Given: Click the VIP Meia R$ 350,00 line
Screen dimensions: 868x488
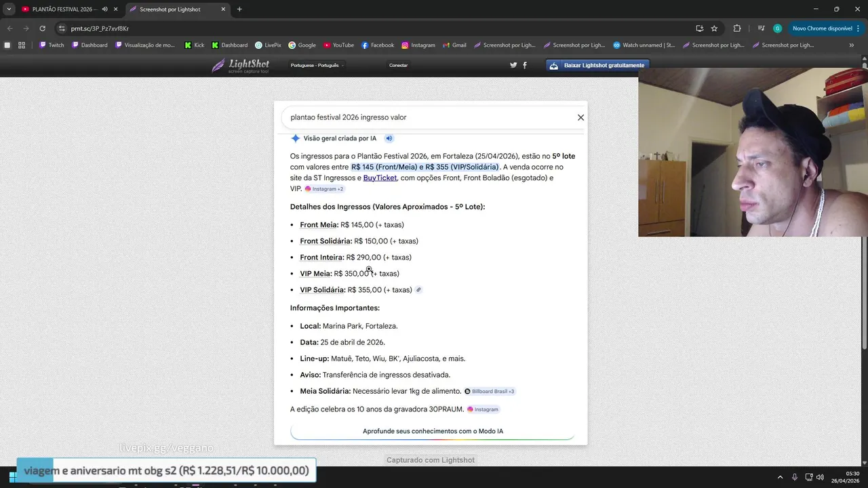Looking at the screenshot, I should coord(350,274).
